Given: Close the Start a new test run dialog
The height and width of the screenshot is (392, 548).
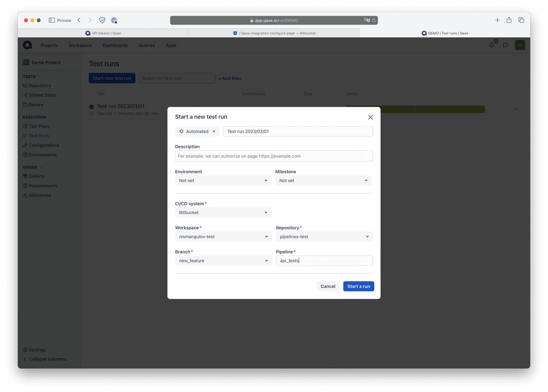Looking at the screenshot, I should (370, 117).
